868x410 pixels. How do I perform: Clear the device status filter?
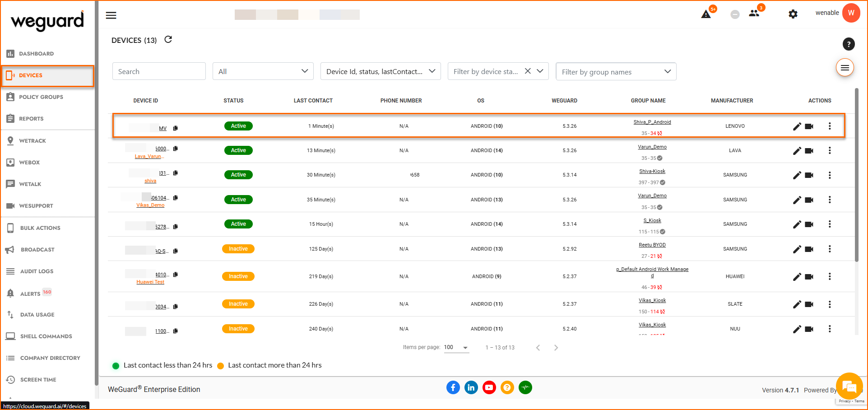point(528,71)
